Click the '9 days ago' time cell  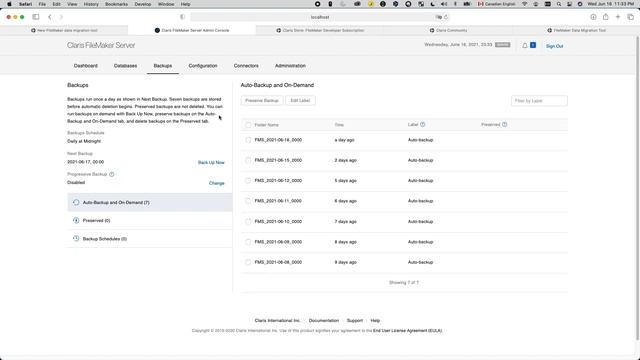tap(345, 262)
